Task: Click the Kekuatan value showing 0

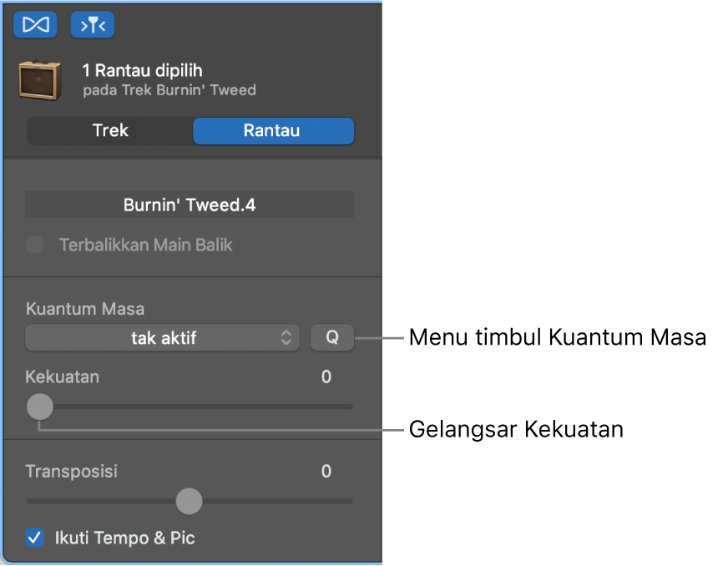Action: (326, 376)
